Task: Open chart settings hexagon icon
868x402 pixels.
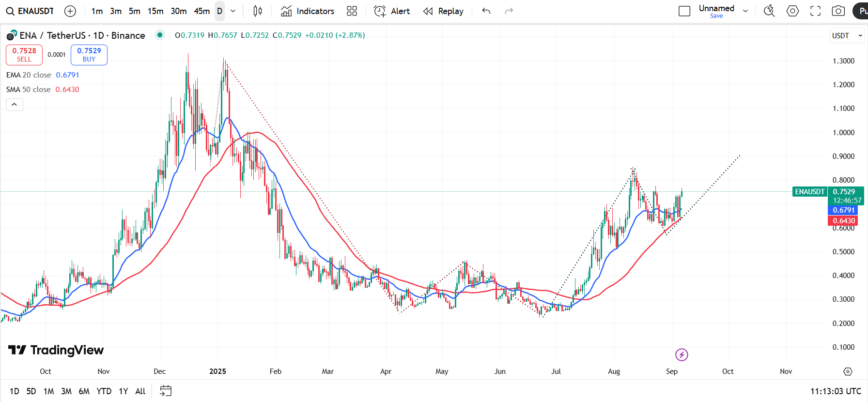Action: coord(792,11)
